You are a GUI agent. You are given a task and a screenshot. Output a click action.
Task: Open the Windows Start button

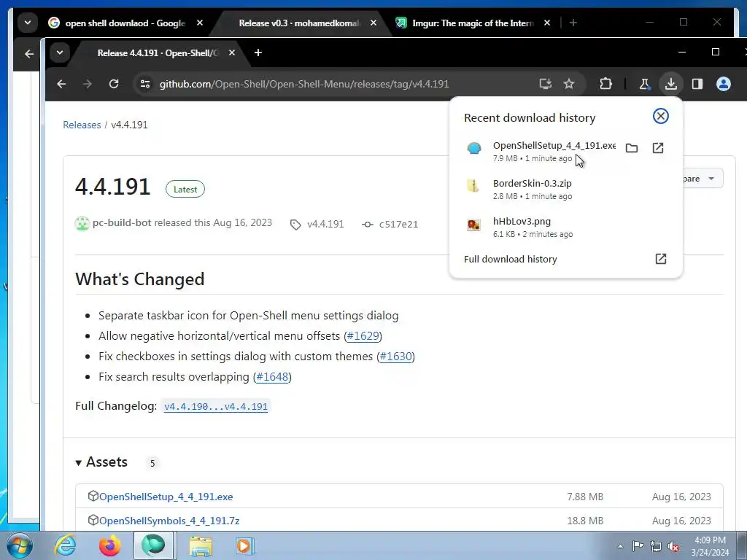coord(19,545)
